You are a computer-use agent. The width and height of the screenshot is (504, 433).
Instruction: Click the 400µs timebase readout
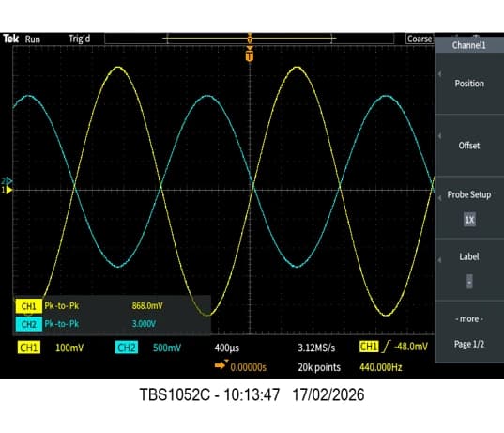[227, 348]
